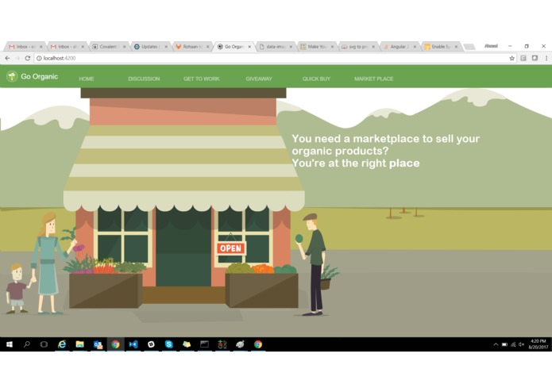The height and width of the screenshot is (392, 552).
Task: Select QUICK BUY in navigation bar
Action: [x=316, y=79]
